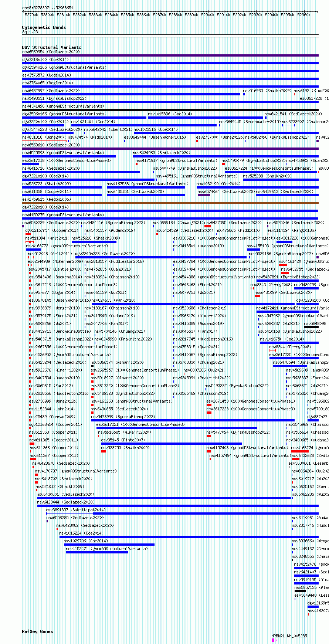Click the 8q11.23 band label
The height and width of the screenshot is (644, 329).
[x=30, y=32]
